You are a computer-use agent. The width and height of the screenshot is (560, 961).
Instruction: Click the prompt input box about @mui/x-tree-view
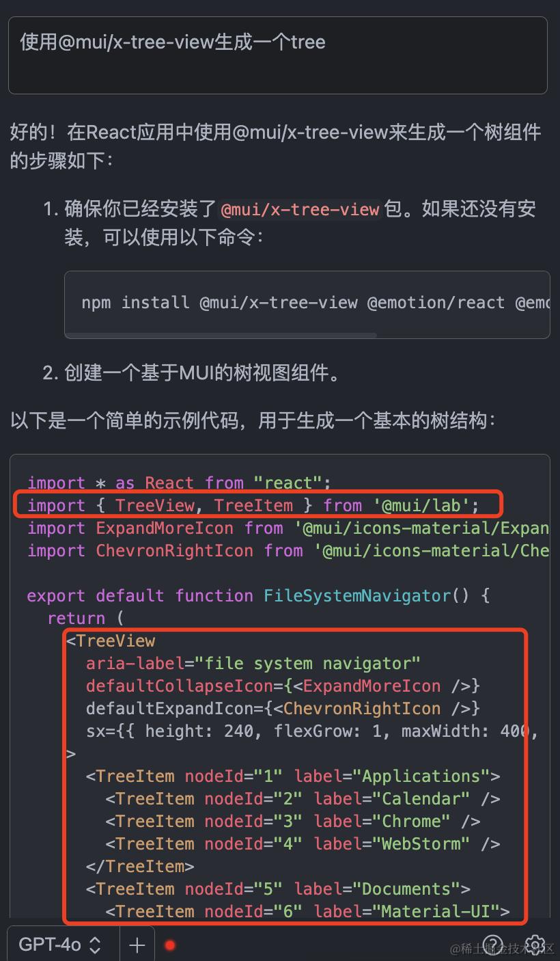(278, 55)
